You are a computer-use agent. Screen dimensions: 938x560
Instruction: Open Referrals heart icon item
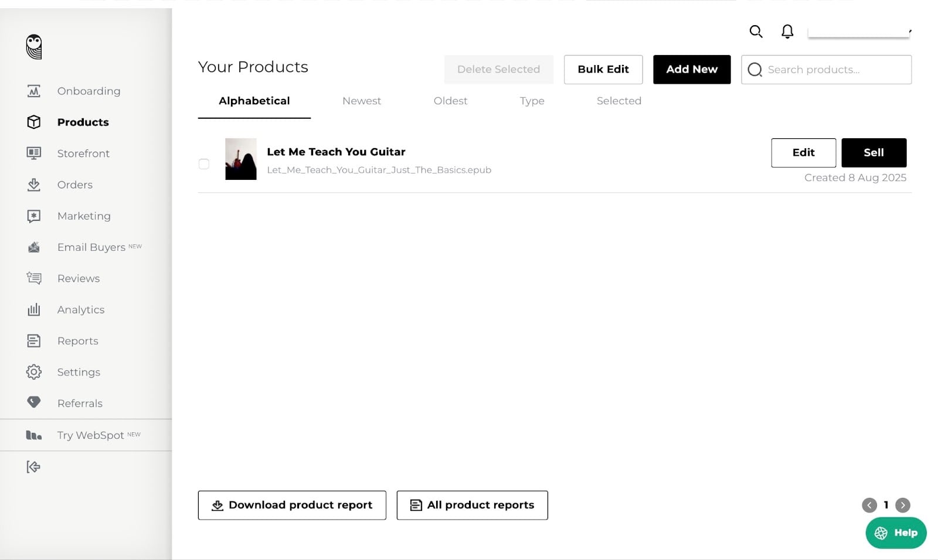point(34,402)
